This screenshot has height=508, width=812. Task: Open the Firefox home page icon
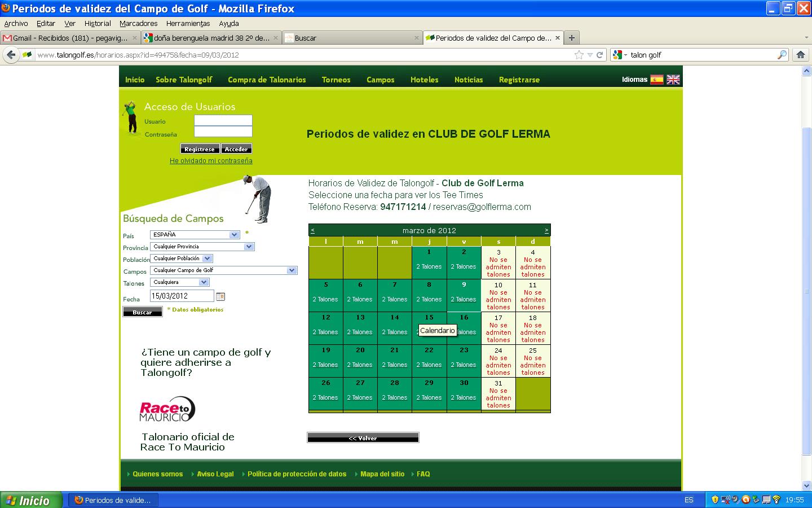pyautogui.click(x=800, y=55)
